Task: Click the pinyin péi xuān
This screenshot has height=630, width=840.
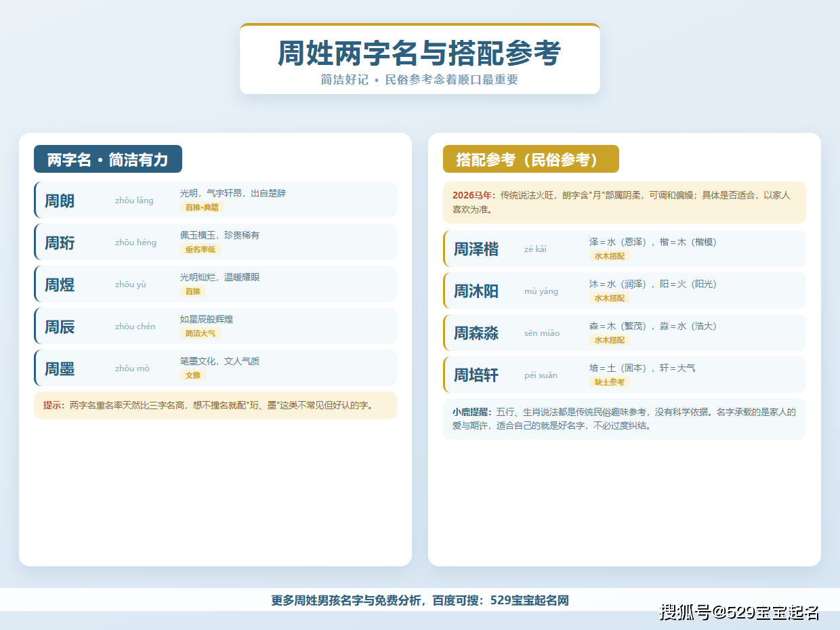Action: [541, 375]
